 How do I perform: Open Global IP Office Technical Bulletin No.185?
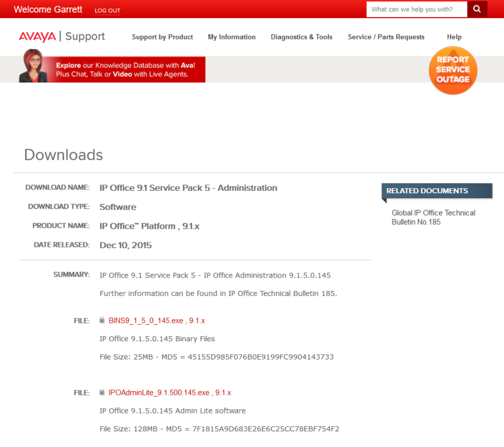[x=433, y=217]
